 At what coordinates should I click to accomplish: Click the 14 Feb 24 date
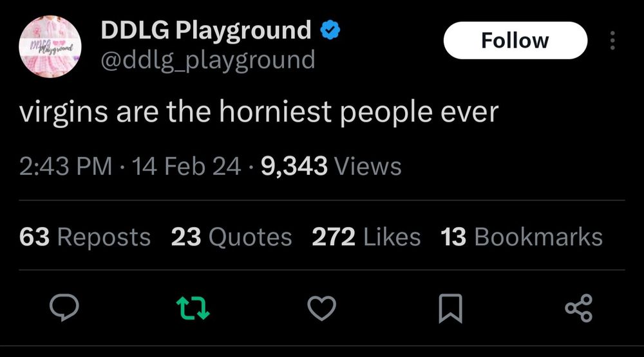[186, 166]
